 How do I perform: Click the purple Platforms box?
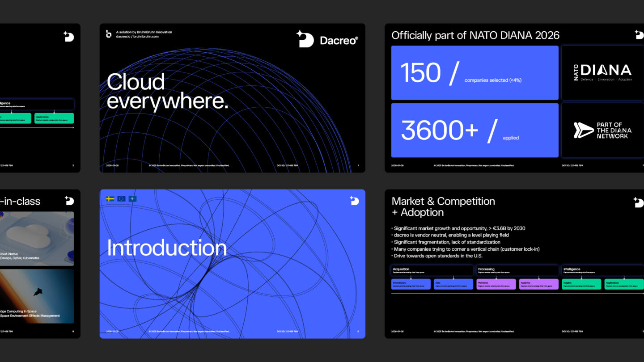point(496,284)
